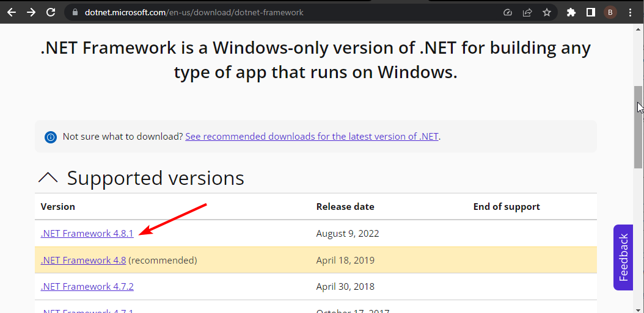Go back to the previous page
Viewport: 644px width, 313px height.
click(x=12, y=12)
